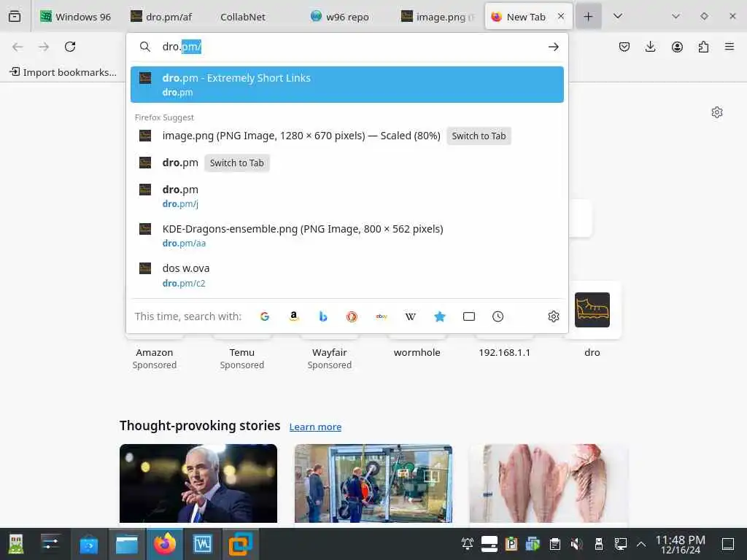Screen dimensions: 747x560
Task: Open the Firefox account icon
Action: pos(677,47)
